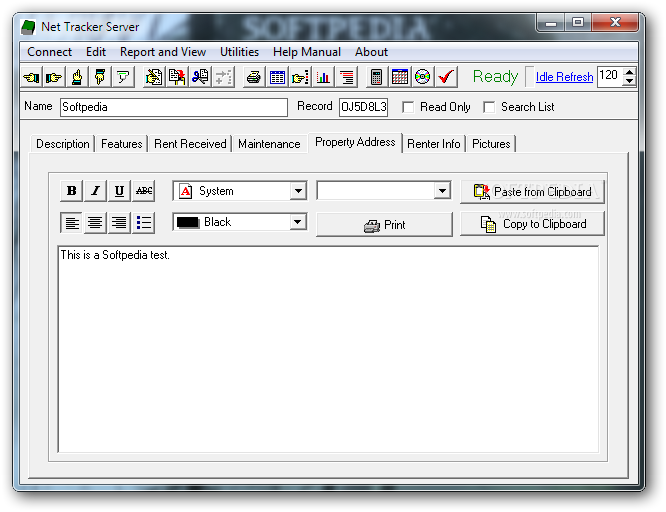Viewport: 666px width, 512px height.
Task: Align text to the right
Action: 119,222
